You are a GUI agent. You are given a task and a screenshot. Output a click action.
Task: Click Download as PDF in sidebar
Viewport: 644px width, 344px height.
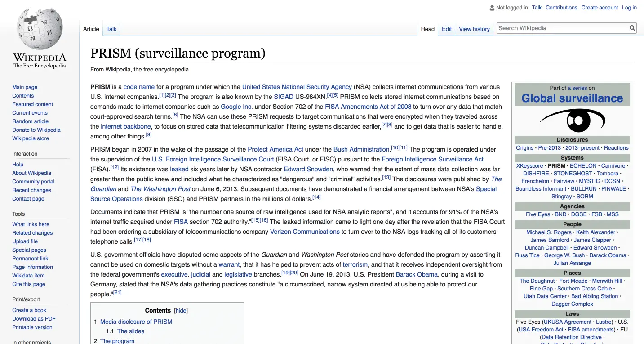(x=34, y=319)
